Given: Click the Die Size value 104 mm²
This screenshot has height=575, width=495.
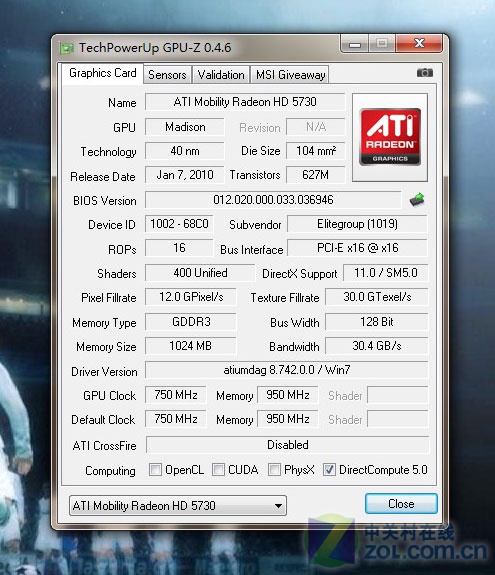Looking at the screenshot, I should click(315, 151).
